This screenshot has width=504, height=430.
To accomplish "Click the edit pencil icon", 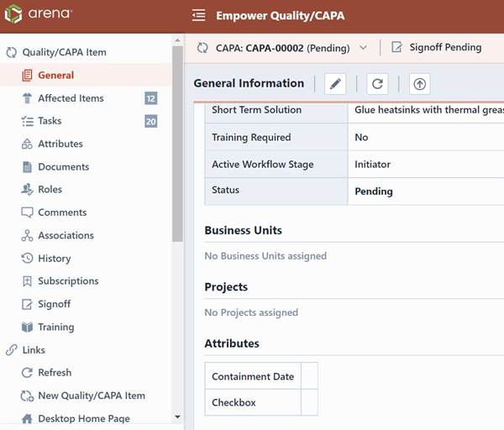I will click(x=335, y=84).
